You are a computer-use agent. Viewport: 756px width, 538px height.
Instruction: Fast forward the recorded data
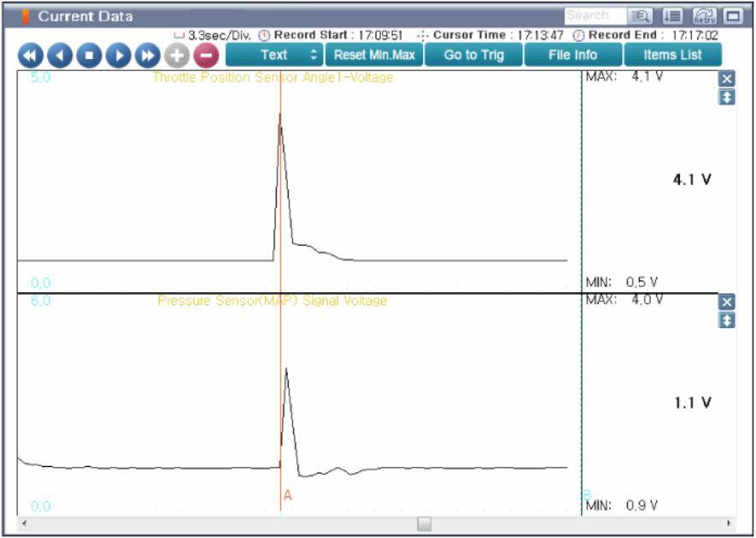point(148,56)
